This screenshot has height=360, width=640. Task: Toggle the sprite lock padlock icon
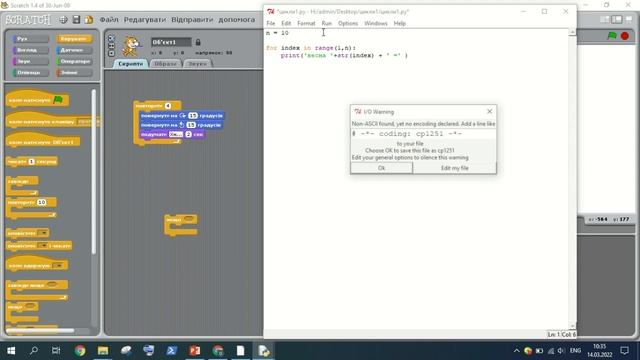198,42
